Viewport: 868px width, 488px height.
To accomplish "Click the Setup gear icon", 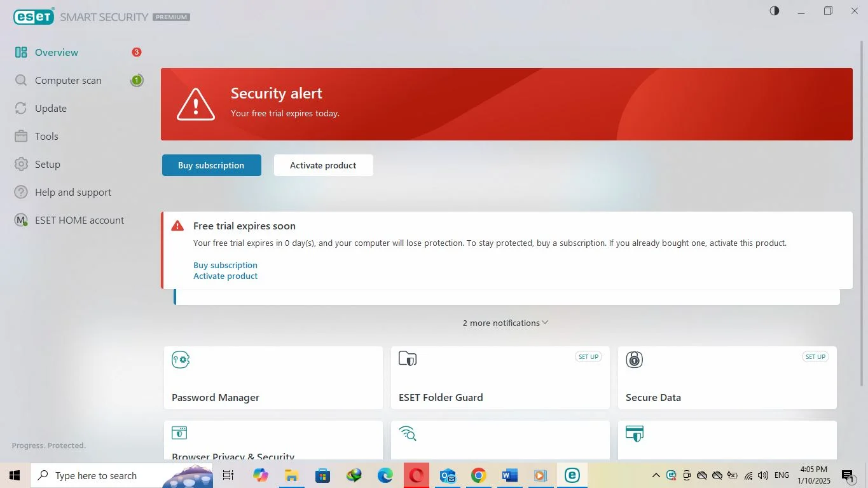I will [x=21, y=165].
